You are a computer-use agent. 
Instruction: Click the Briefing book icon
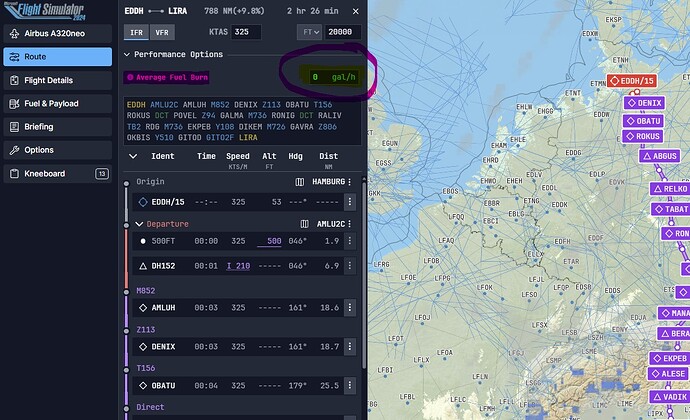[17, 127]
